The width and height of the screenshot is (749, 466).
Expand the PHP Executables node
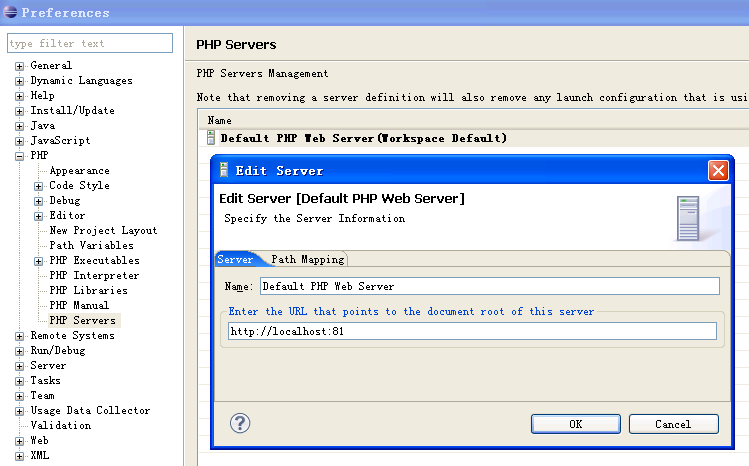(38, 261)
